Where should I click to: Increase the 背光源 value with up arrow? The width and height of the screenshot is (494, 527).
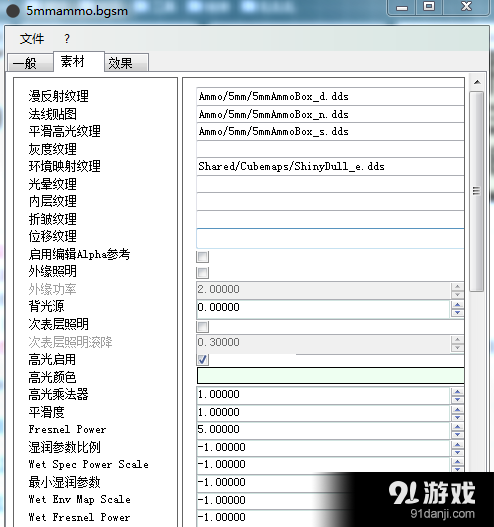pyautogui.click(x=457, y=305)
